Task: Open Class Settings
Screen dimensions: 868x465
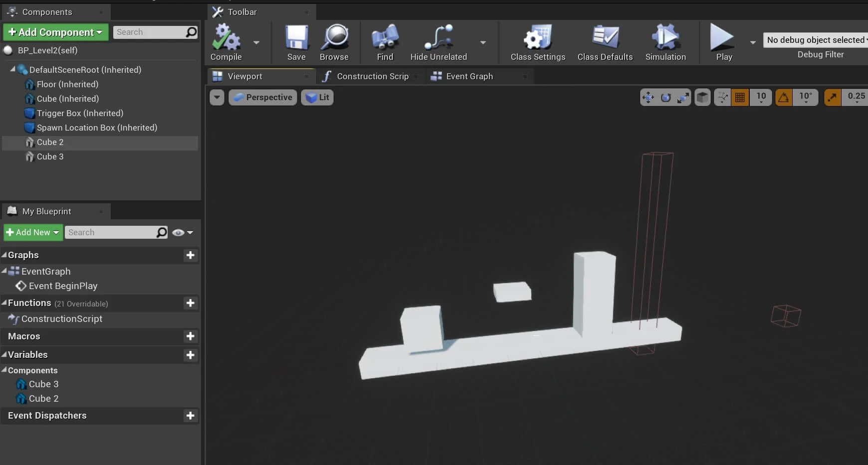Action: pyautogui.click(x=538, y=38)
